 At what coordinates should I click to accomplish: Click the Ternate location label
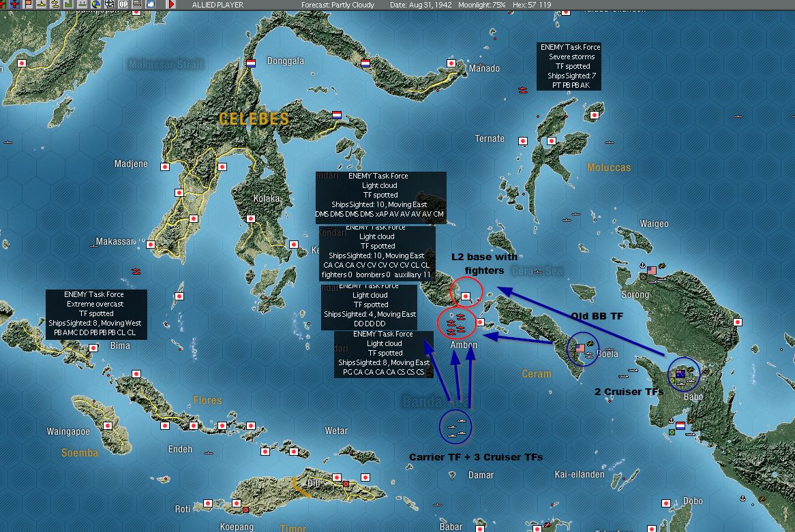point(490,138)
